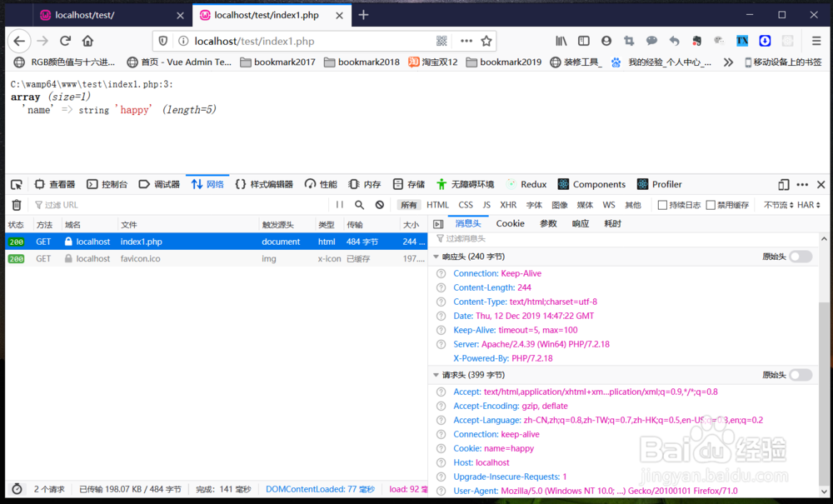Switch to the 控制台 console tab

(107, 184)
